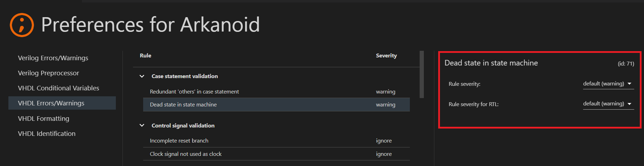
Task: Select Redundant 'others' in case statement rule
Action: coord(194,92)
